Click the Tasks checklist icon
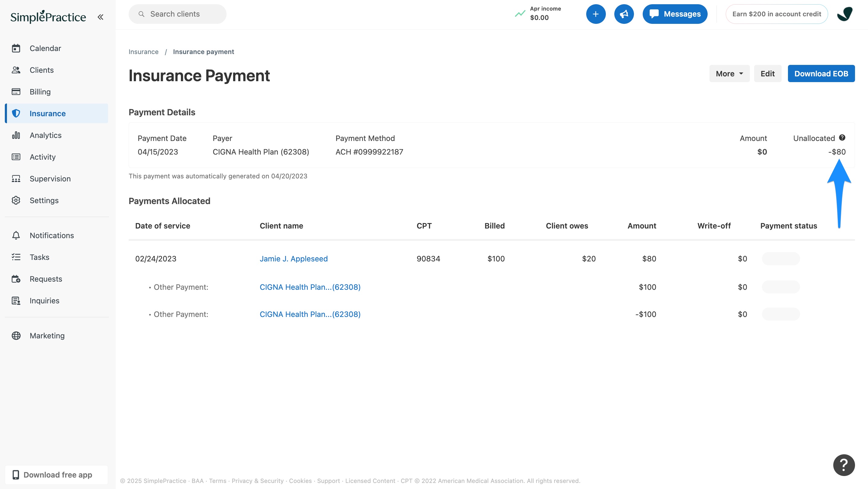This screenshot has width=868, height=489. click(16, 257)
